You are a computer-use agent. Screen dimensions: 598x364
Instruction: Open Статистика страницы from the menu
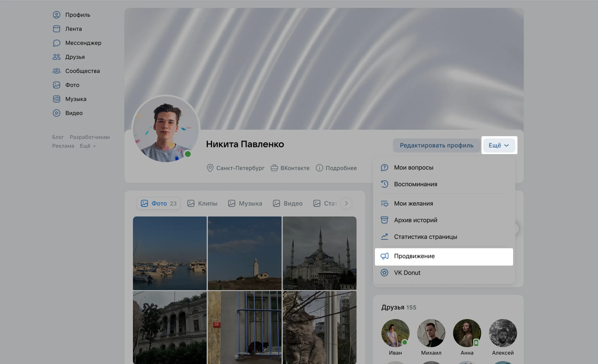pos(444,237)
